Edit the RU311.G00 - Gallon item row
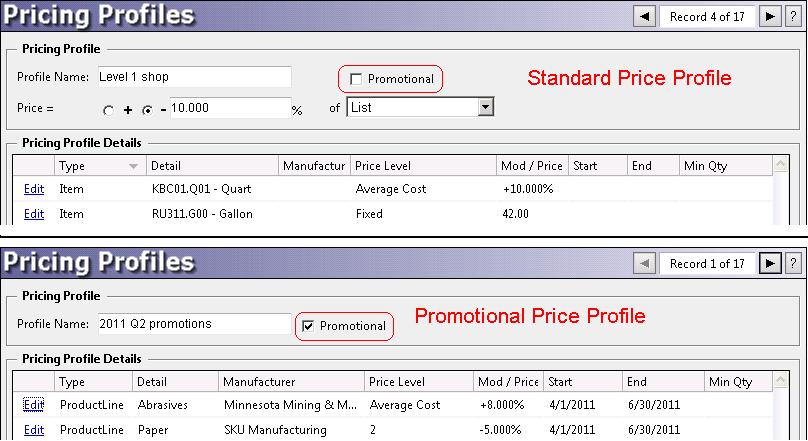808x441 pixels. (x=34, y=214)
